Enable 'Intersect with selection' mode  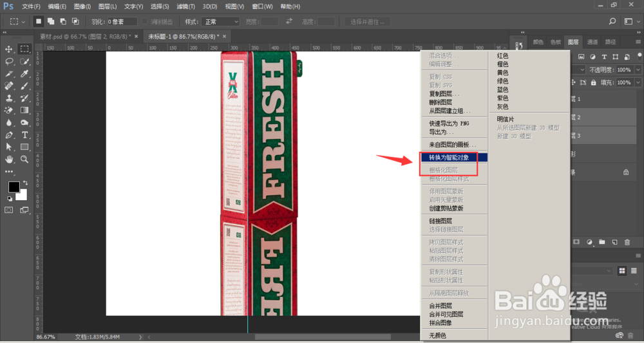click(75, 21)
